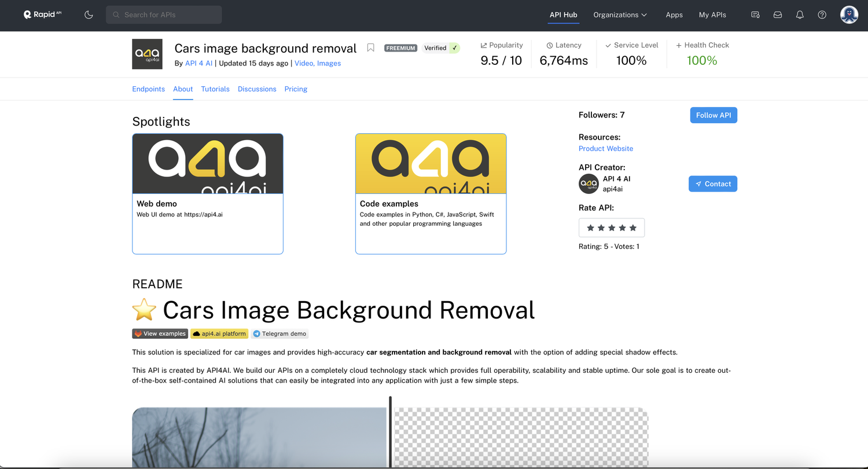Viewport: 868px width, 469px height.
Task: Click the 'api4ai' creator username text
Action: [613, 189]
